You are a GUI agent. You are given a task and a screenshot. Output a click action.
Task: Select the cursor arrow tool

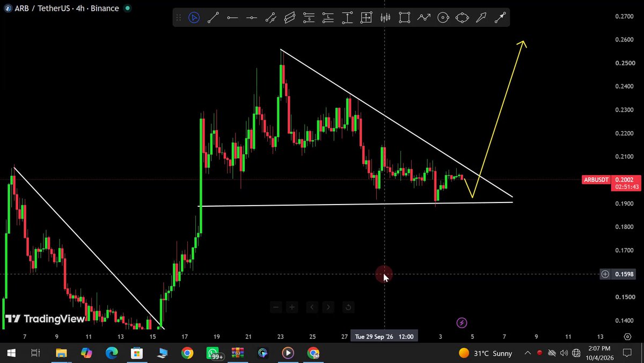tap(194, 18)
